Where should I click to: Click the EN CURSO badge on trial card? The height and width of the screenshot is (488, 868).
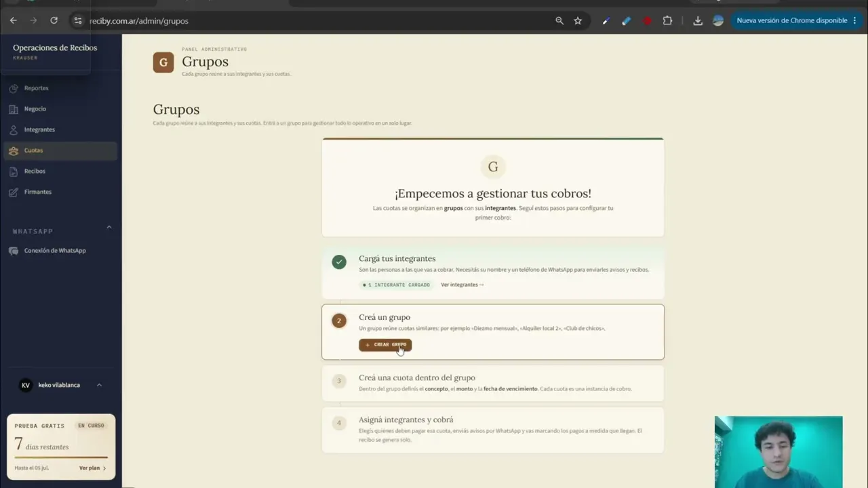91,426
